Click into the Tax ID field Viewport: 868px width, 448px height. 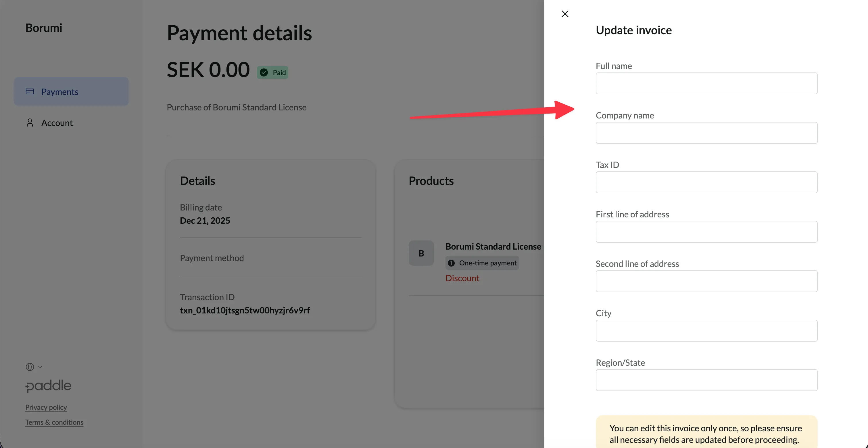tap(706, 182)
